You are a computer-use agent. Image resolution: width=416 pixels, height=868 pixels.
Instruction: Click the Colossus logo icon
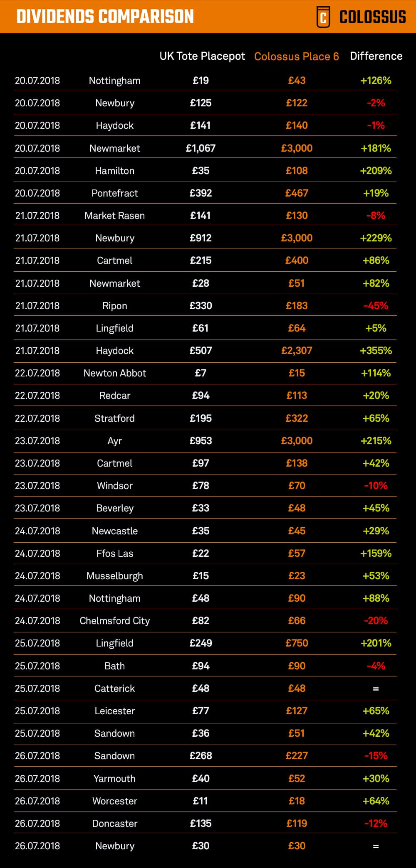pos(323,17)
